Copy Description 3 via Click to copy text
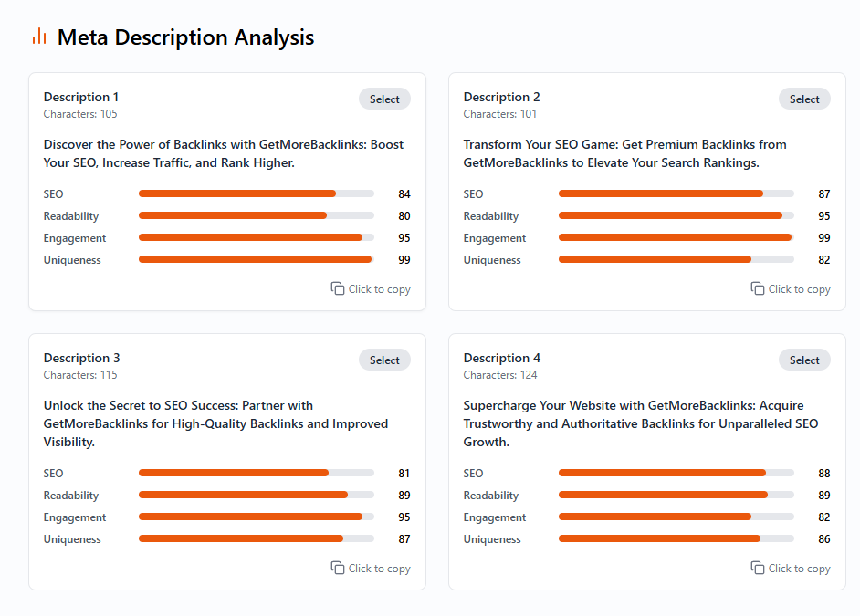 coord(380,569)
